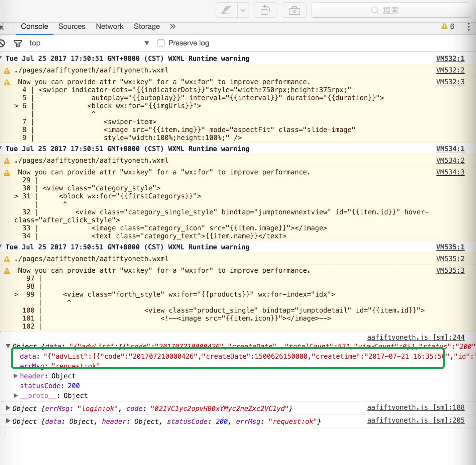
Task: Open source link aafiftyoneth.js [sm]:244
Action: pos(416,338)
